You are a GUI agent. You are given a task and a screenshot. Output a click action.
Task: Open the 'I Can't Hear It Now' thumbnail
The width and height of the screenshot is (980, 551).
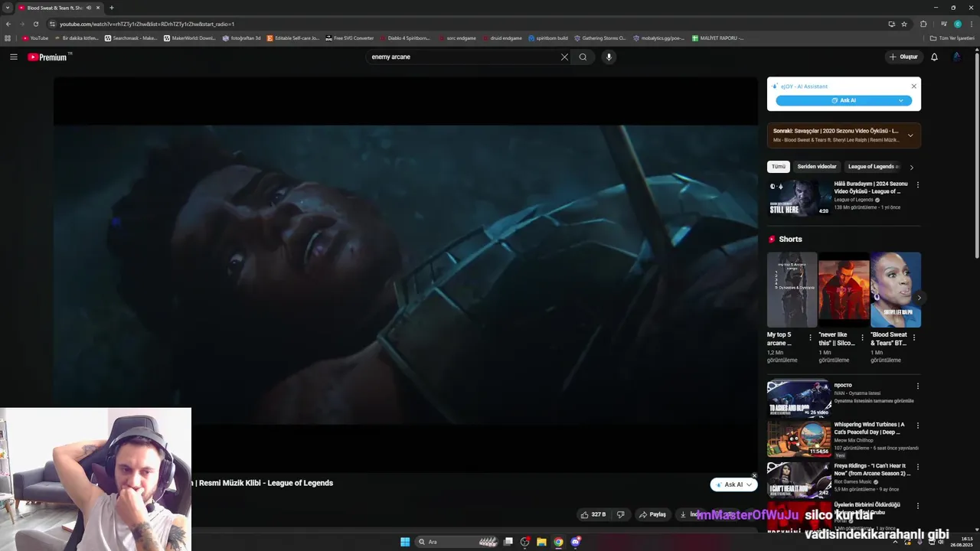pyautogui.click(x=799, y=479)
